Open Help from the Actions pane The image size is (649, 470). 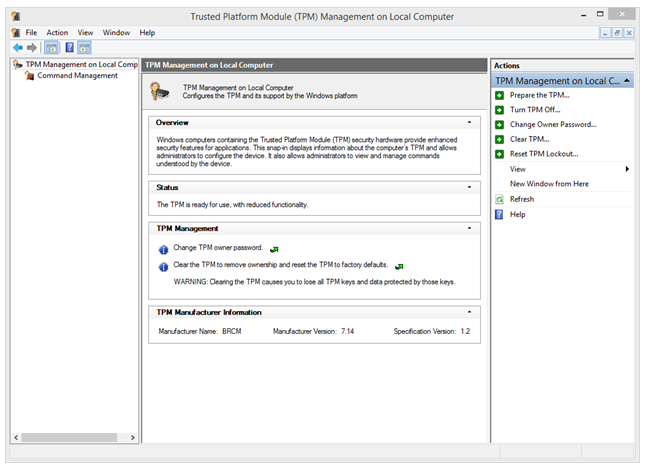click(517, 214)
